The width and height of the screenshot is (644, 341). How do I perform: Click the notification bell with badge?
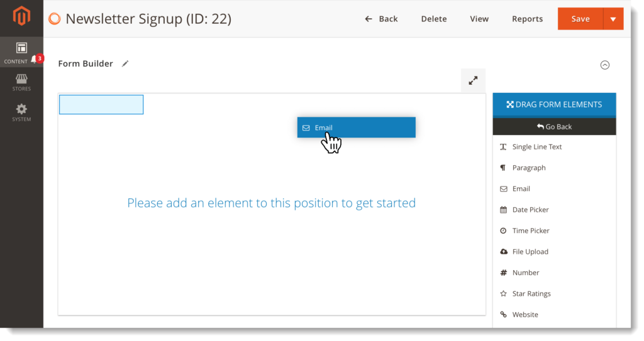coord(35,60)
